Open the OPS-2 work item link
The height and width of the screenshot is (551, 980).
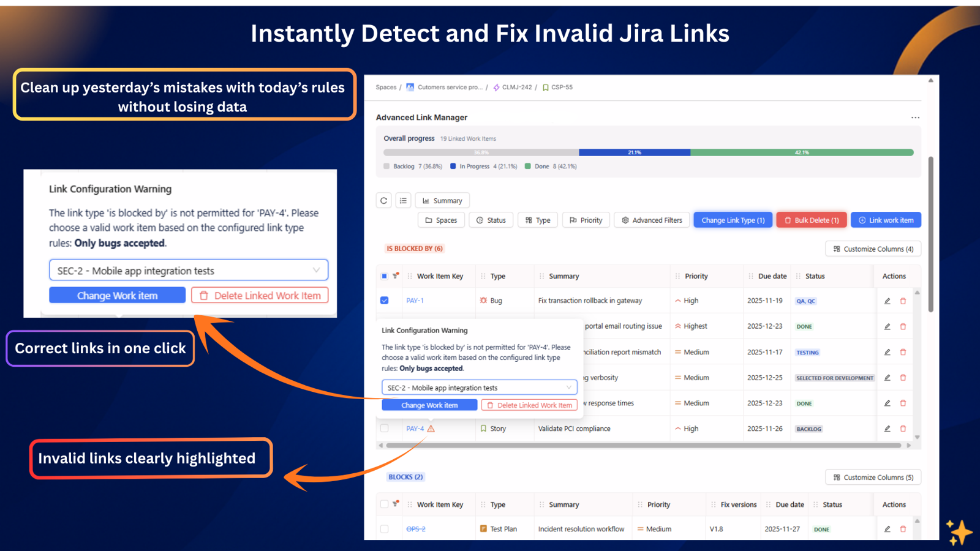(416, 529)
